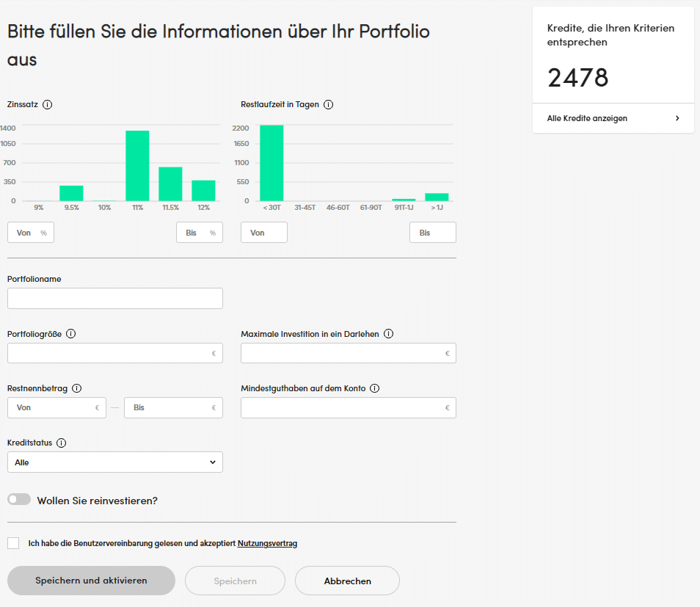Check the Benutzervereinbarung acceptance checkbox
The width and height of the screenshot is (700, 607).
tap(13, 543)
